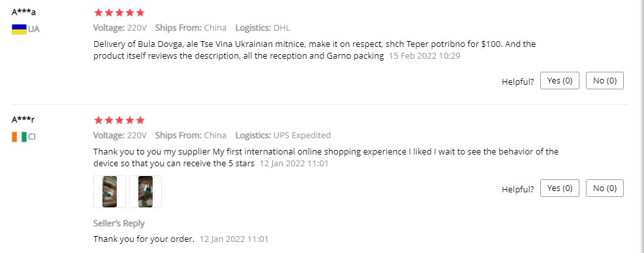Mark A***r's review not helpful
This screenshot has width=644, height=253.
605,188
